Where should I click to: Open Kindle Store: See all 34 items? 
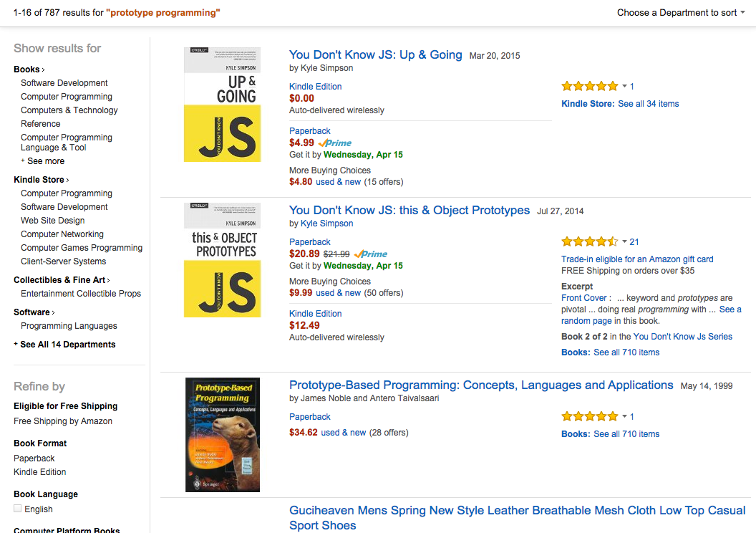click(620, 104)
